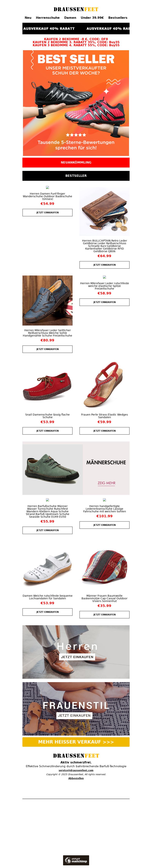Click the black BESTSELLER button
The height and width of the screenshot is (868, 152).
coord(76,176)
